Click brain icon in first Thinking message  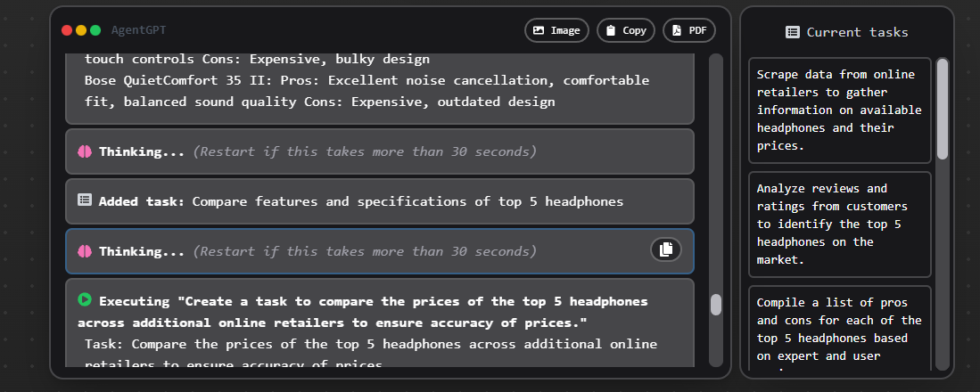click(85, 151)
